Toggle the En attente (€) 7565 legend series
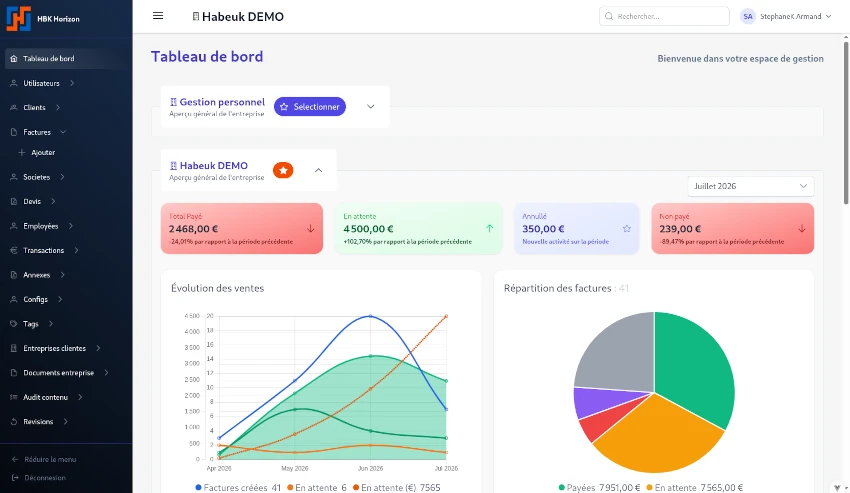The width and height of the screenshot is (850, 493). point(396,488)
